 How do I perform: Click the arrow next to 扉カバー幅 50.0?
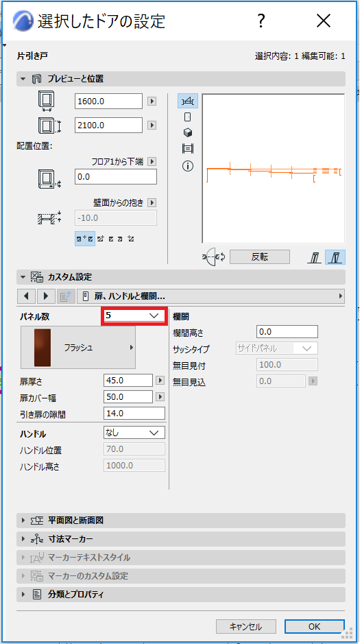click(160, 397)
